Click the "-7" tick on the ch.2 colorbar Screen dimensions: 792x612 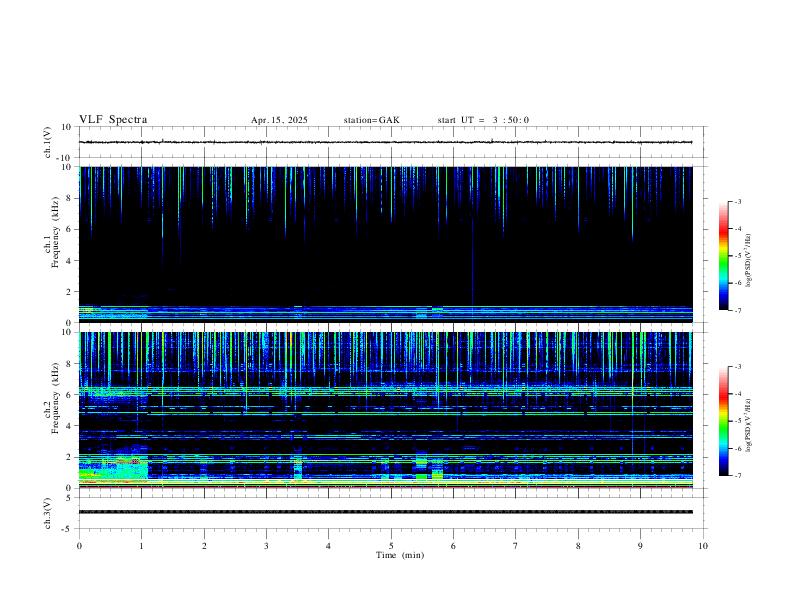(737, 476)
